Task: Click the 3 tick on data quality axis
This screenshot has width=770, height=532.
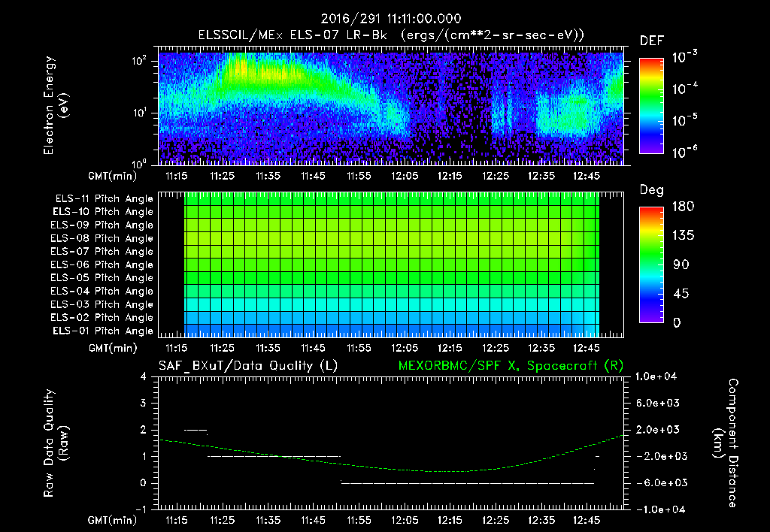Action: (x=144, y=403)
